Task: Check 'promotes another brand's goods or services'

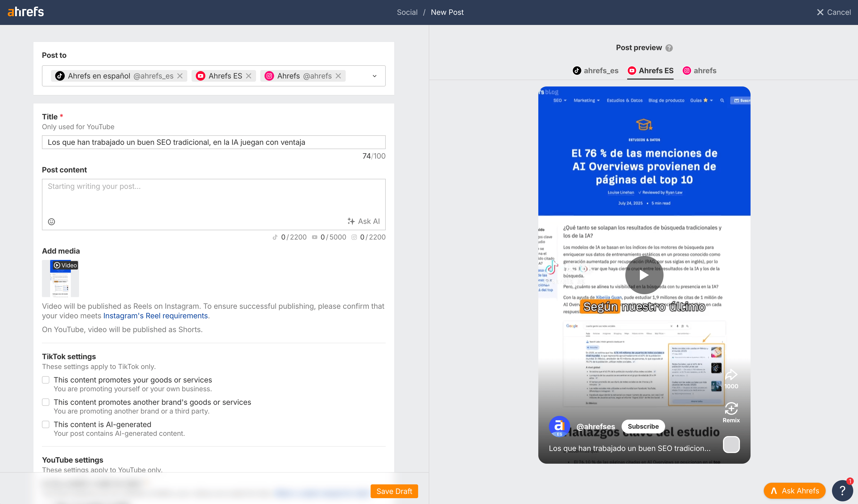Action: 46,402
